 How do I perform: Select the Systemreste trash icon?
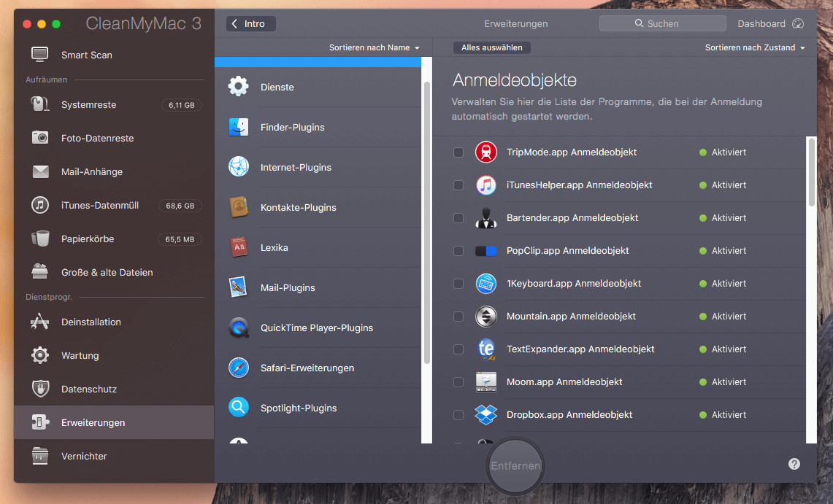click(x=40, y=104)
